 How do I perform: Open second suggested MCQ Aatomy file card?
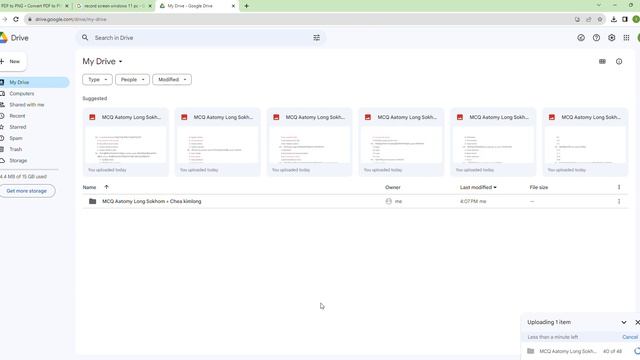tap(218, 142)
